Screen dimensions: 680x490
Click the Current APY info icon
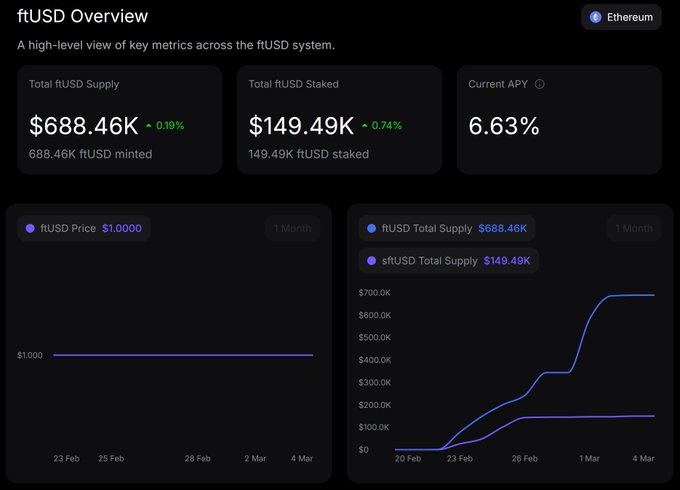pyautogui.click(x=540, y=85)
